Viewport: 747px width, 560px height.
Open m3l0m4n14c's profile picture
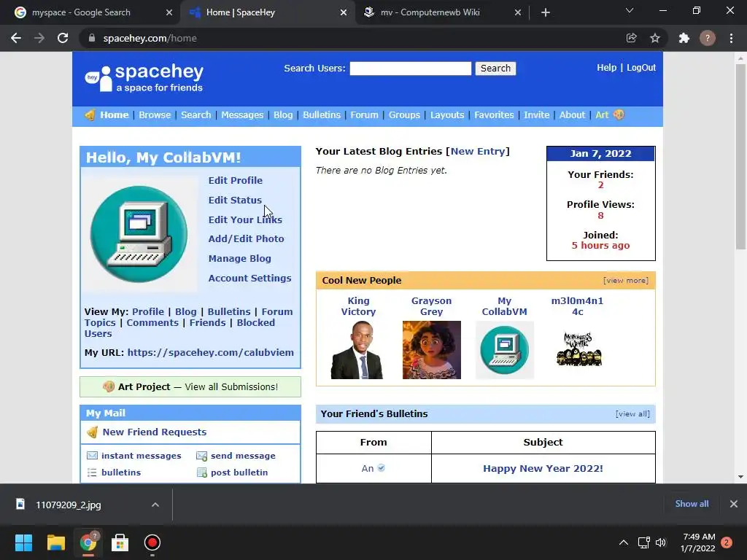578,350
